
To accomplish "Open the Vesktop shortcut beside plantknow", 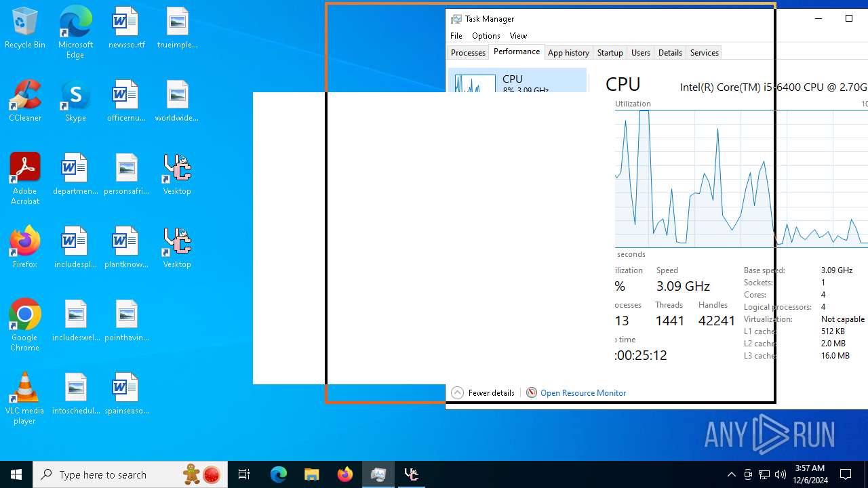I will tap(177, 248).
